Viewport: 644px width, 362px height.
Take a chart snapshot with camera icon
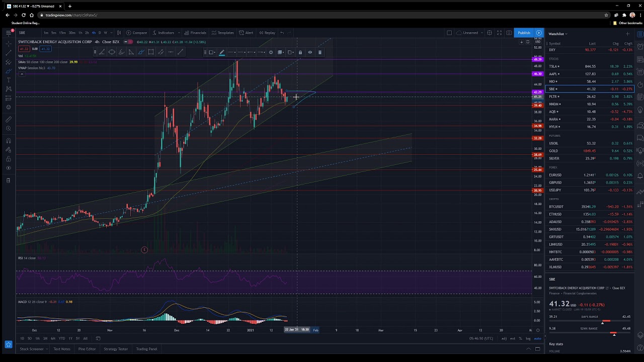pyautogui.click(x=509, y=33)
